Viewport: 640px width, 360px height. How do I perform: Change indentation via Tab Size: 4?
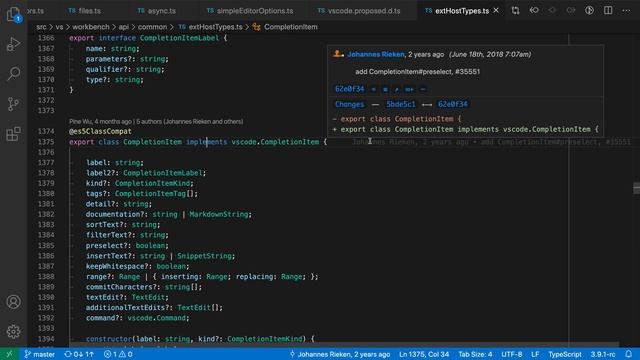pyautogui.click(x=475, y=354)
